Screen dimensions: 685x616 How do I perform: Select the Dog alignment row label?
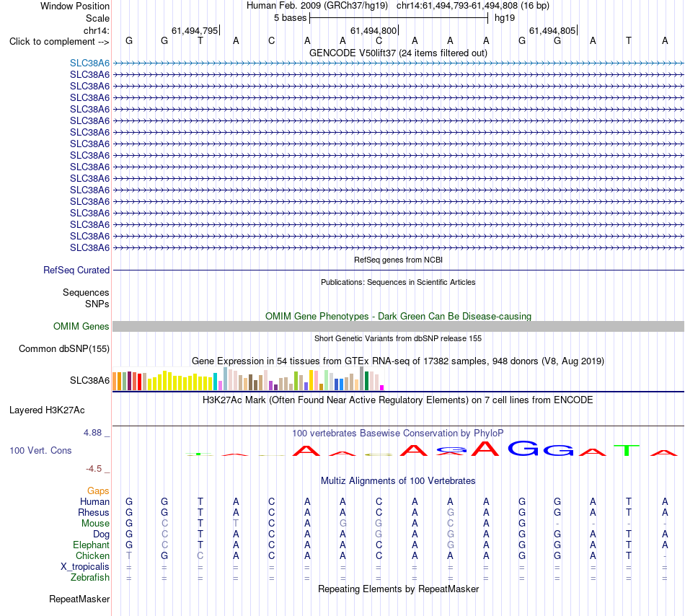(x=101, y=534)
